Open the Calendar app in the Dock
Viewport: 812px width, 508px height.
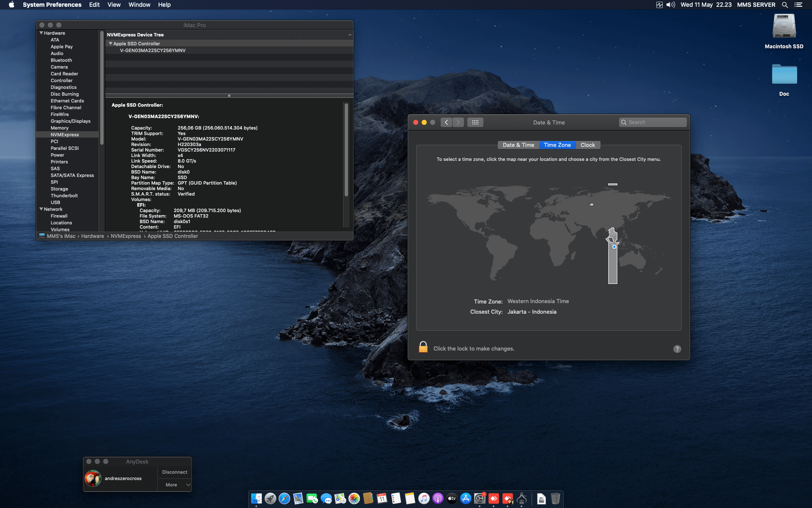381,499
